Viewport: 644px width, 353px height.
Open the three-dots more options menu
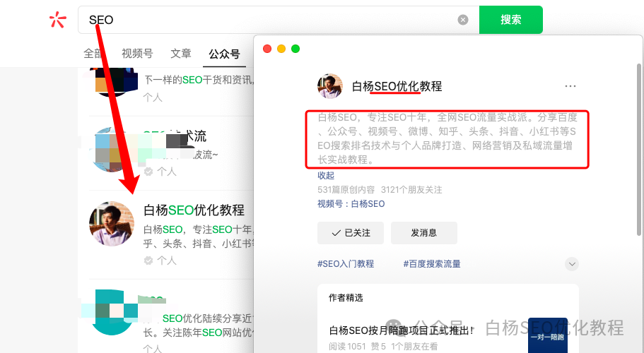(x=570, y=86)
